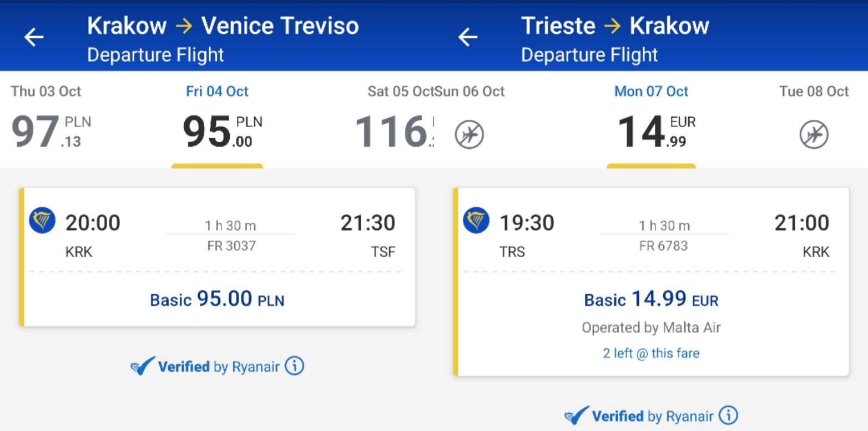Open the 20:00 KRK to TSF flight card
This screenshot has height=431, width=868.
[217, 257]
